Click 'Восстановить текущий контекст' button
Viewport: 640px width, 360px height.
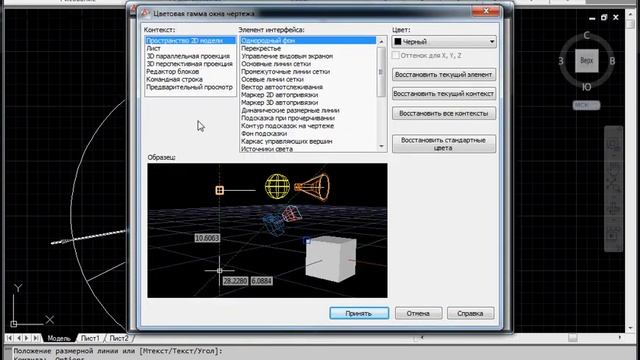click(x=444, y=94)
